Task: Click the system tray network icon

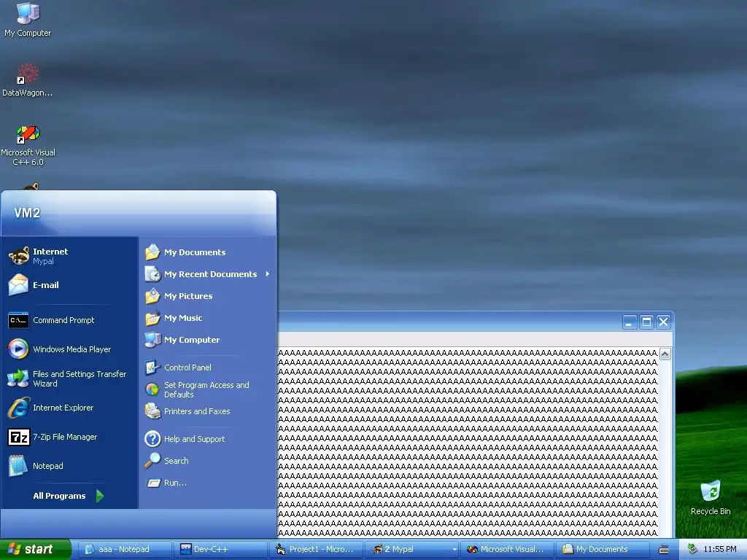Action: coord(692,550)
